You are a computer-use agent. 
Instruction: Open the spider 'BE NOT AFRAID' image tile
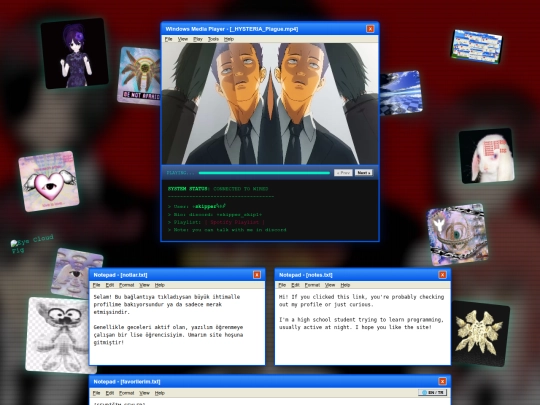click(x=139, y=76)
